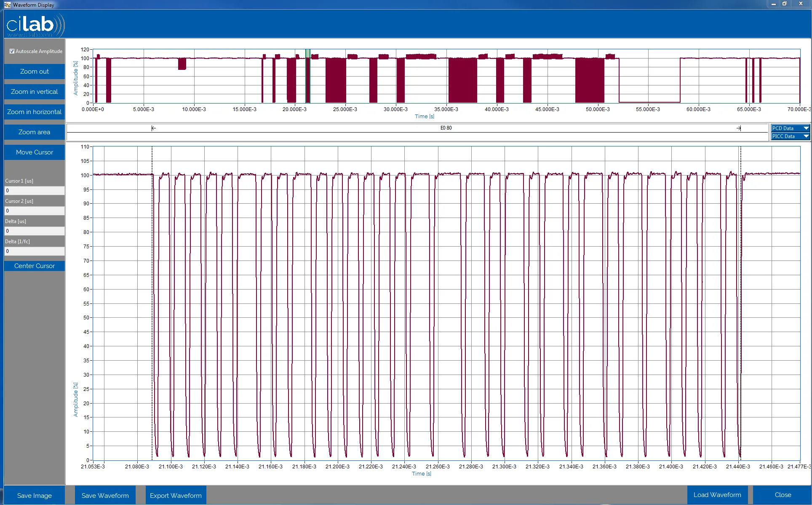Click the Center Cursor button

click(35, 266)
